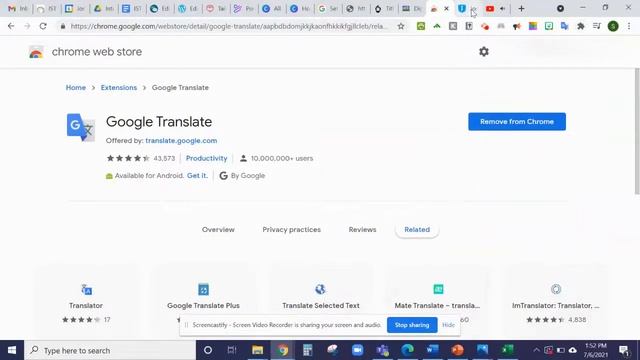The image size is (640, 360).
Task: Click the Chrome Web Store rainbow logo
Action: [x=36, y=52]
